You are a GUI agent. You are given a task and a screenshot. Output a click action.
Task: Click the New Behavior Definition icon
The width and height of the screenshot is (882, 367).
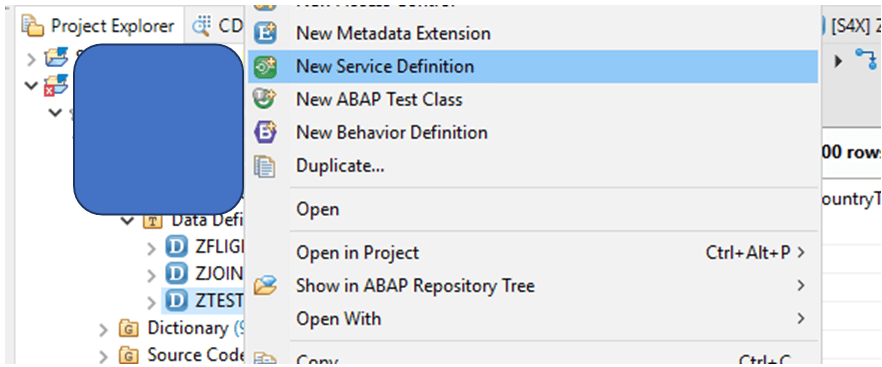click(266, 133)
